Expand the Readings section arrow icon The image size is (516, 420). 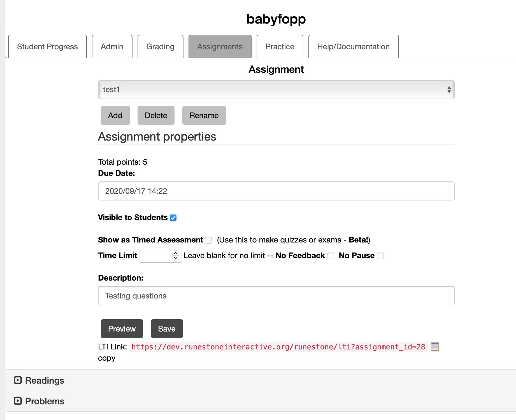pyautogui.click(x=18, y=380)
